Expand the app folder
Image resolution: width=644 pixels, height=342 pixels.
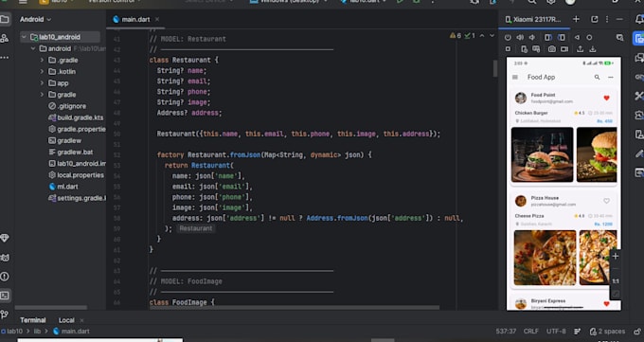pyautogui.click(x=42, y=83)
